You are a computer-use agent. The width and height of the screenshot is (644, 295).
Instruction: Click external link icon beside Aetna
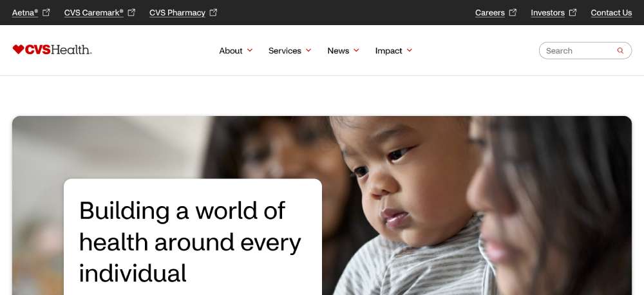pyautogui.click(x=46, y=12)
